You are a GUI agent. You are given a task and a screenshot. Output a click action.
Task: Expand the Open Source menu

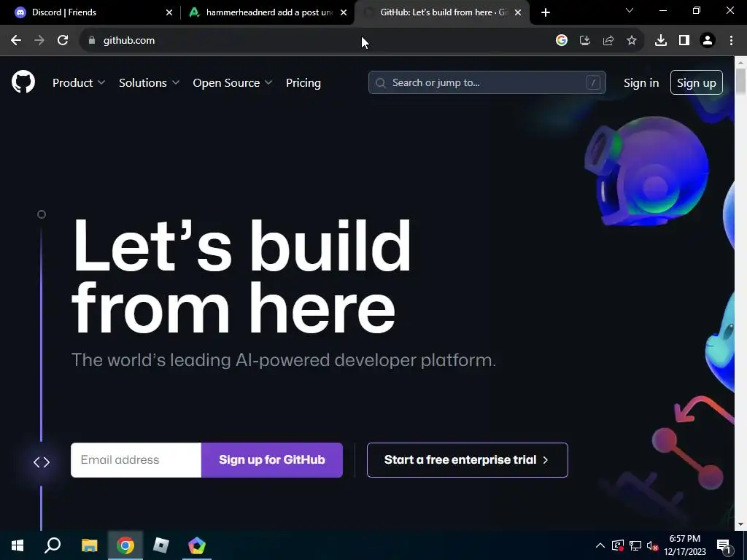coord(233,83)
